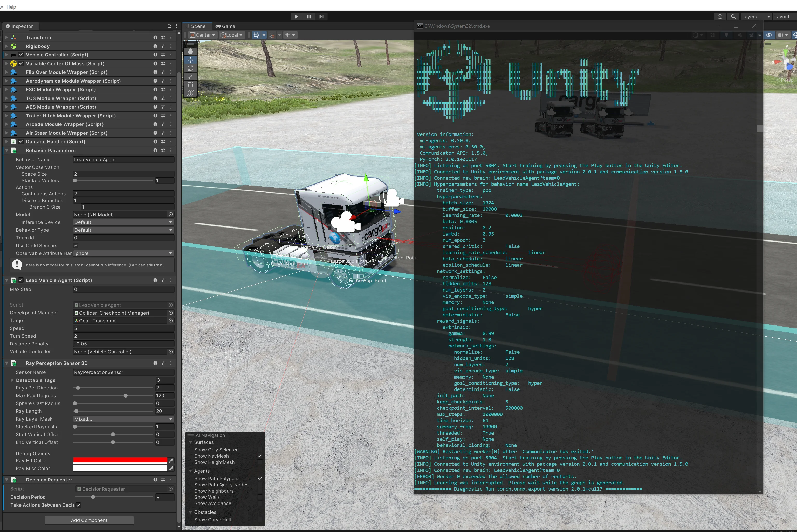797x532 pixels.
Task: Select the Rect transform tool
Action: coord(190,85)
